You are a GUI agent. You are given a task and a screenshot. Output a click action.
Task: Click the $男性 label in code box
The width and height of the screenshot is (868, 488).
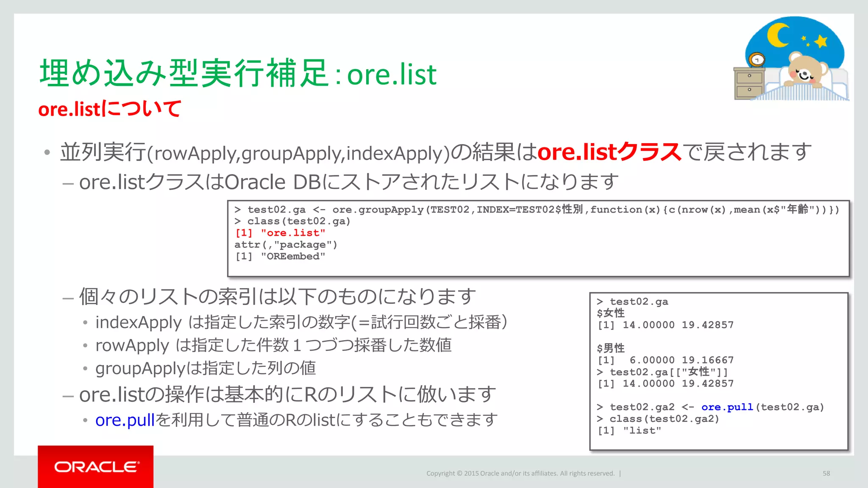[x=611, y=348]
